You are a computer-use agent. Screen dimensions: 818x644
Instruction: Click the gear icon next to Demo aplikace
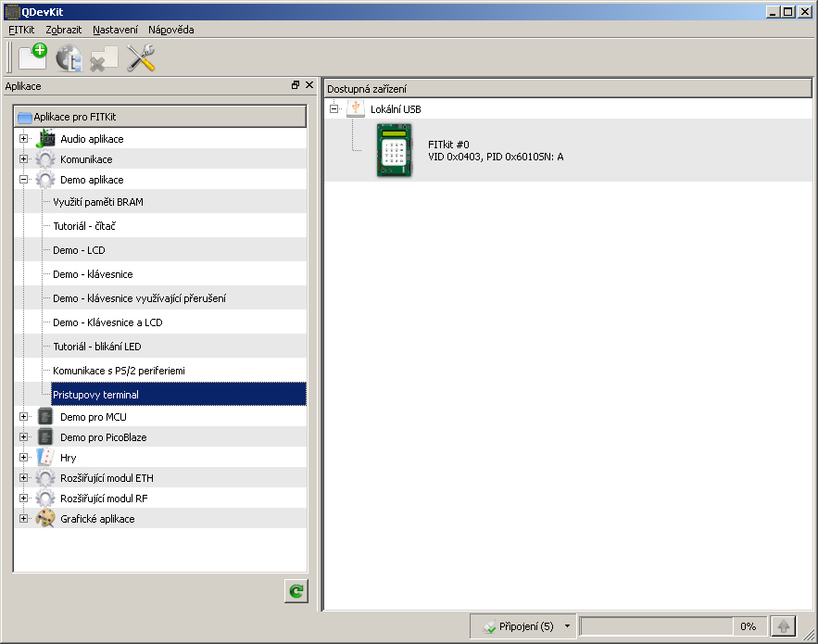[x=45, y=180]
